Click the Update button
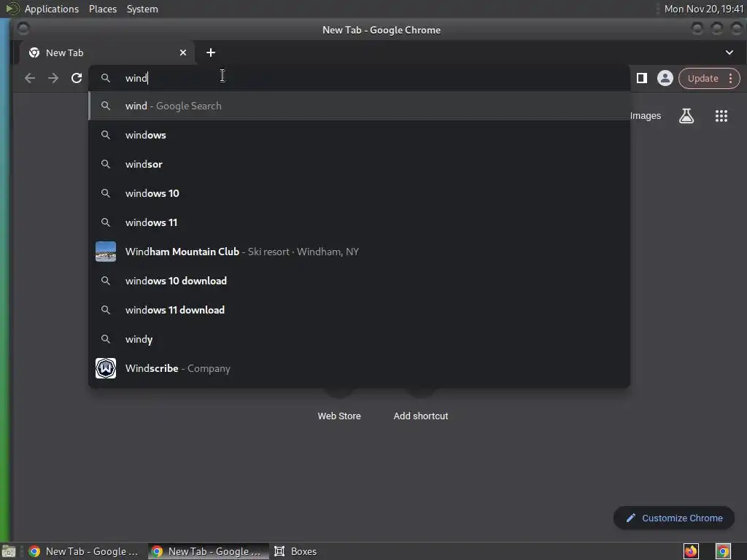The height and width of the screenshot is (560, 747). [703, 79]
